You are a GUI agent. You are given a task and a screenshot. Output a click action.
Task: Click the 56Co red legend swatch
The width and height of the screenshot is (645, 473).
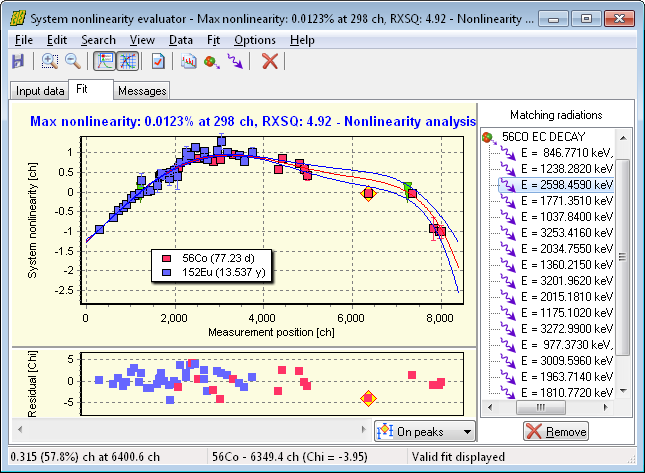coord(167,258)
